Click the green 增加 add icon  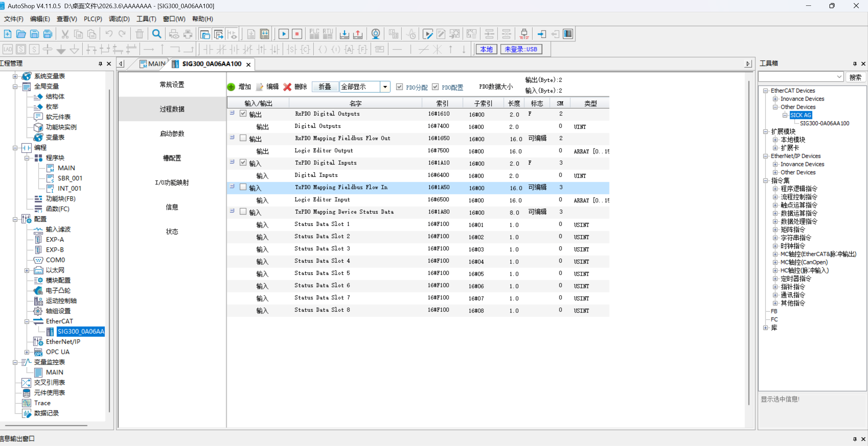coord(231,87)
